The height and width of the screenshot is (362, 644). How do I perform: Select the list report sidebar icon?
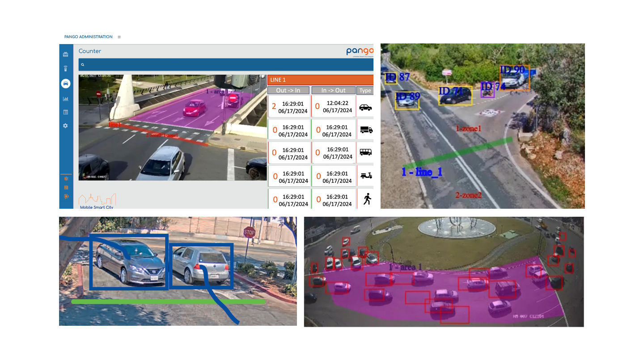click(x=66, y=112)
